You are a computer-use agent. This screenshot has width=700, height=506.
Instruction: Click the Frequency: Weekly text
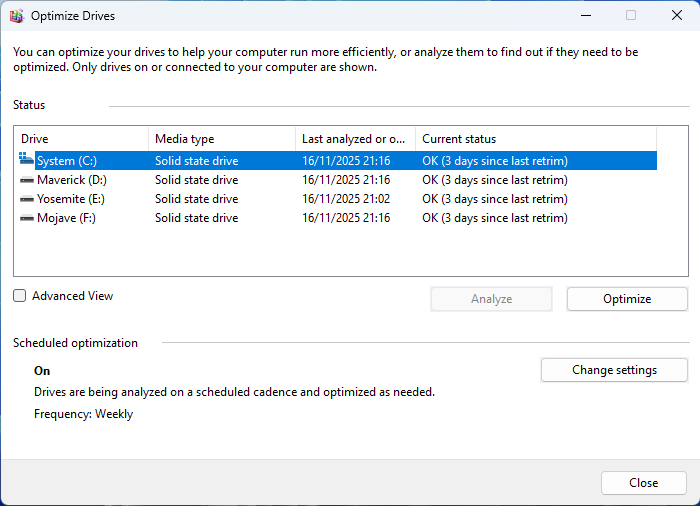83,414
